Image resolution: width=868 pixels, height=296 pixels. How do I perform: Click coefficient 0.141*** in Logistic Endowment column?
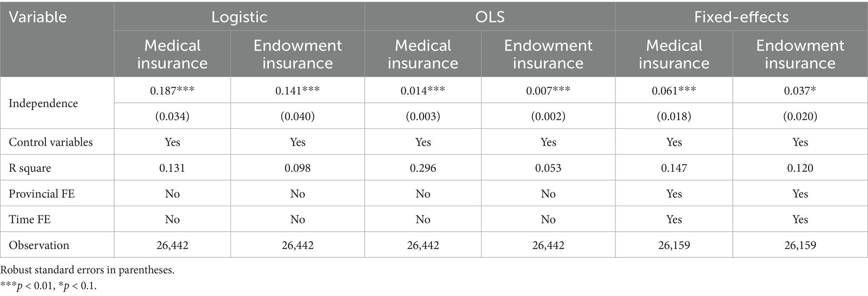click(x=298, y=90)
